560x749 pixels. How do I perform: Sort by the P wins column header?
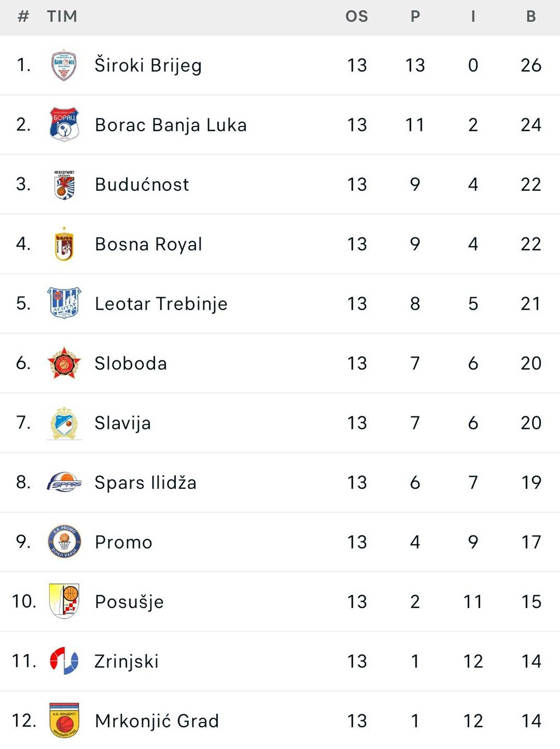415,17
